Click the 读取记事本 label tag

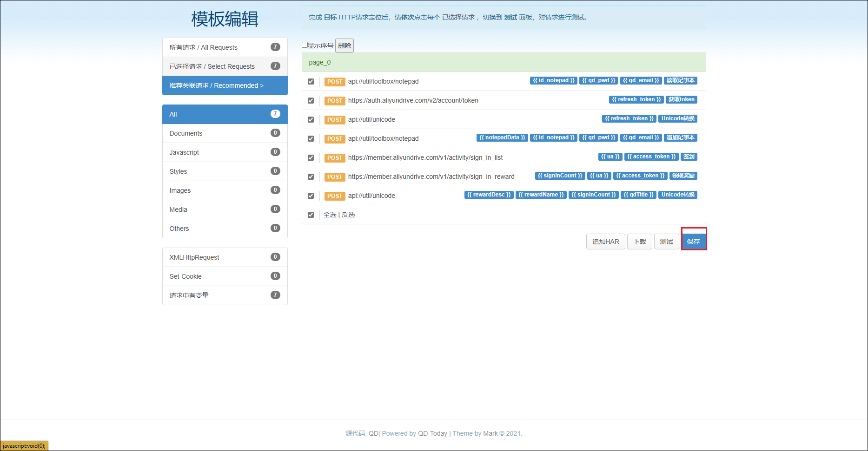[680, 80]
